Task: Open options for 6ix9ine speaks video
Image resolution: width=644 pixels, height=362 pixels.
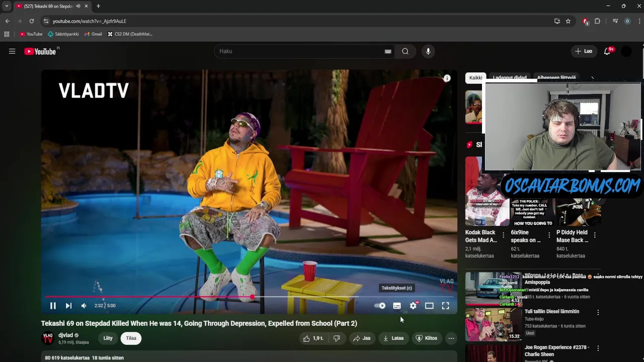Action: click(x=549, y=235)
